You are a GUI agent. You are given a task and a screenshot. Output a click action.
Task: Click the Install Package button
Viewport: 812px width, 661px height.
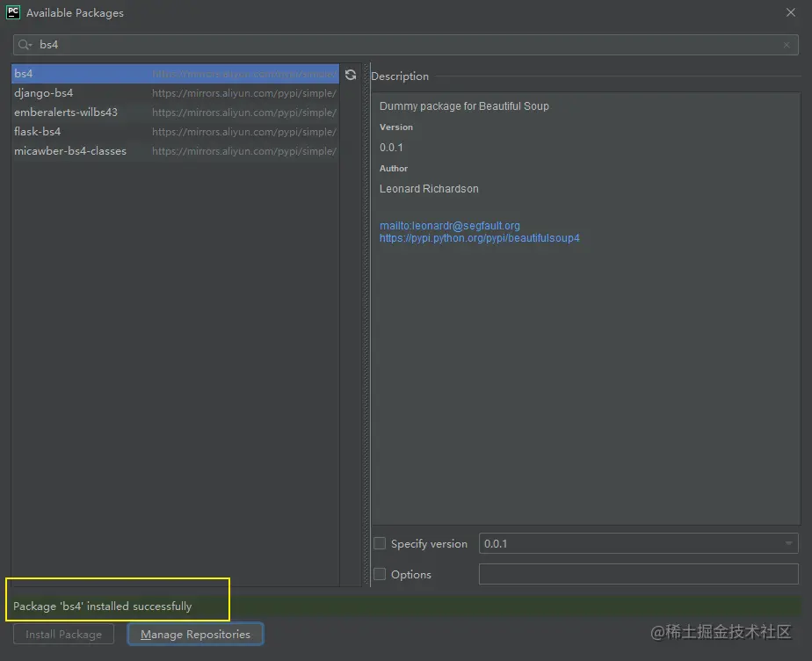[62, 634]
